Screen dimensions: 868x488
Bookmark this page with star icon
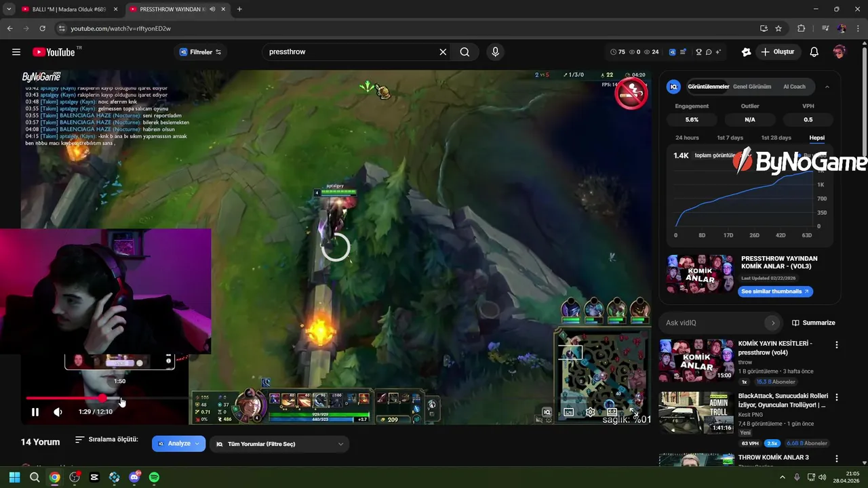tap(778, 28)
